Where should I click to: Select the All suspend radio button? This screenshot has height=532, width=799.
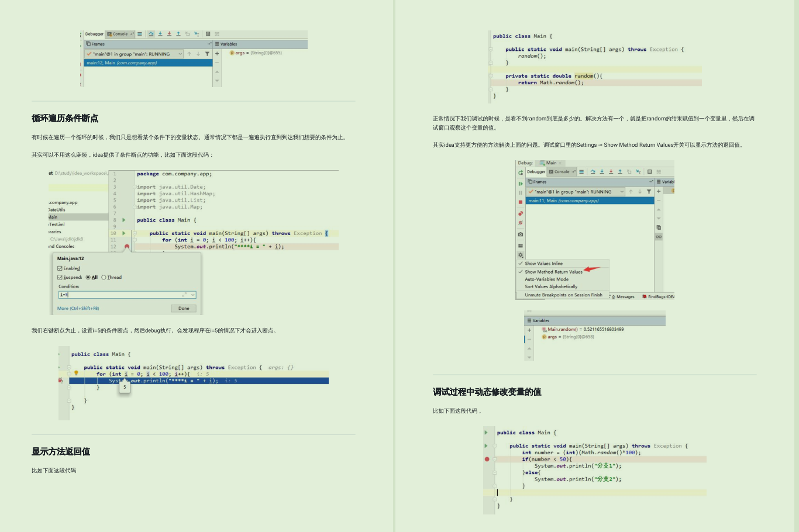tap(88, 277)
